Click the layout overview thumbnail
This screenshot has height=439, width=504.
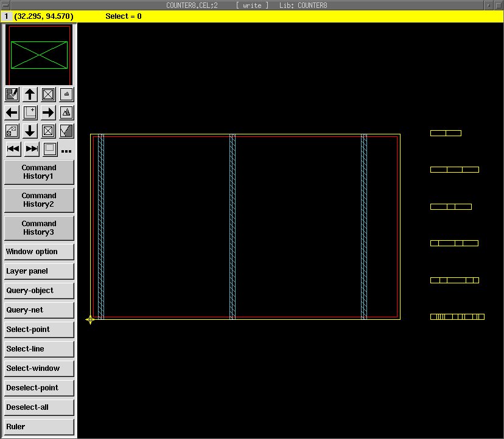[39, 55]
